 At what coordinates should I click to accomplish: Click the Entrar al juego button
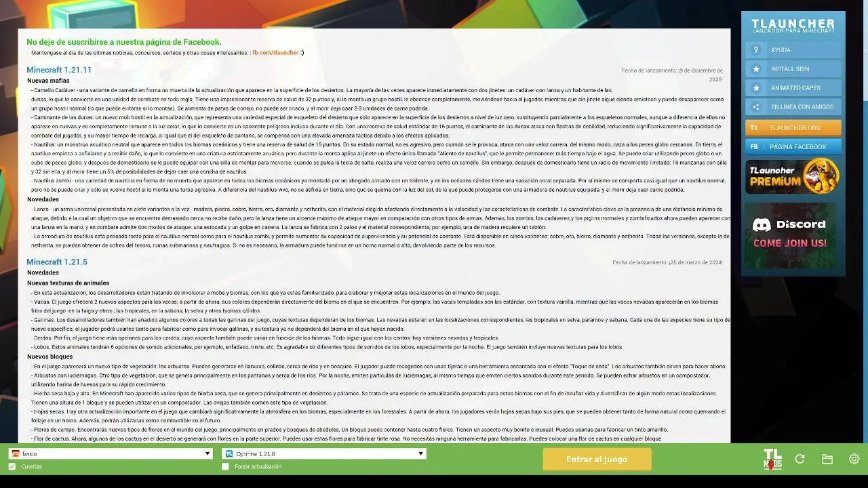pos(597,459)
